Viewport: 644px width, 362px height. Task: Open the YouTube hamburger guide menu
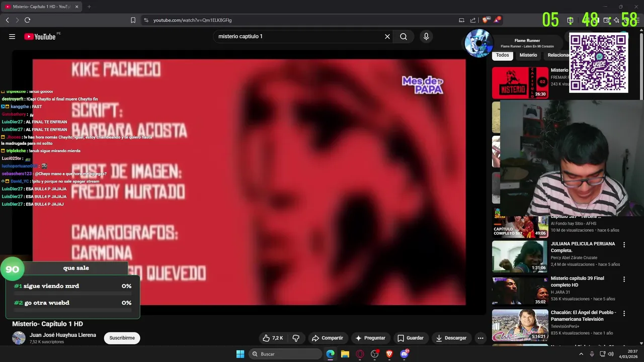click(x=12, y=36)
